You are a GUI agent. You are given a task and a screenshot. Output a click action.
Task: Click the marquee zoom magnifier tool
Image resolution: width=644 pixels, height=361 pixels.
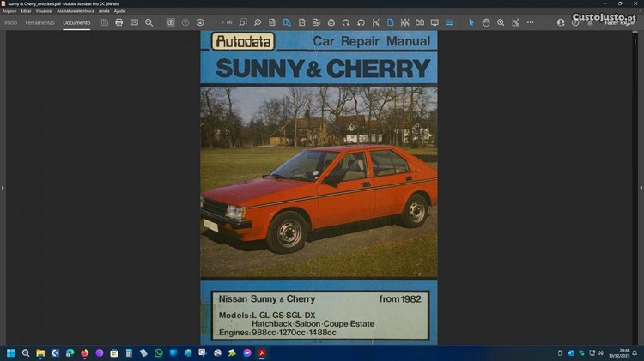(501, 22)
